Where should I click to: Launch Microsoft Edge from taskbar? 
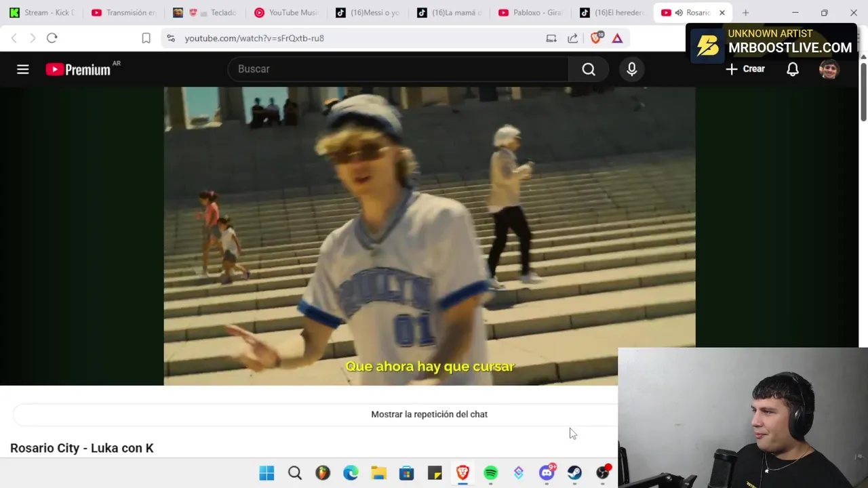tap(351, 473)
